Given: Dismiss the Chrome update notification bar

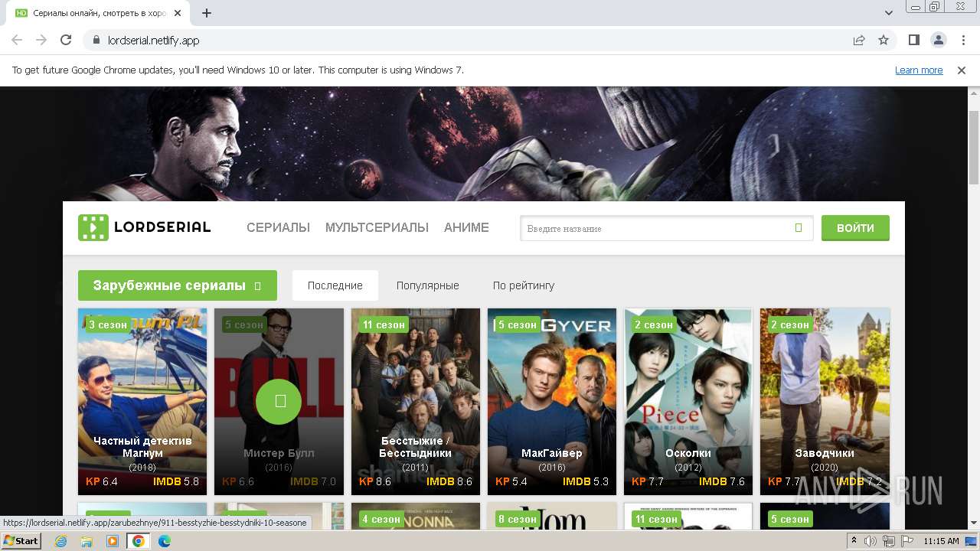Looking at the screenshot, I should 962,70.
